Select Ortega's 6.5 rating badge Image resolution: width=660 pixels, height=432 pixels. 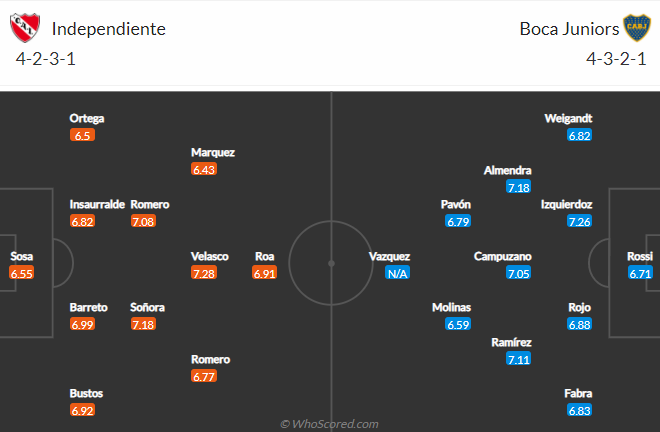tap(82, 135)
